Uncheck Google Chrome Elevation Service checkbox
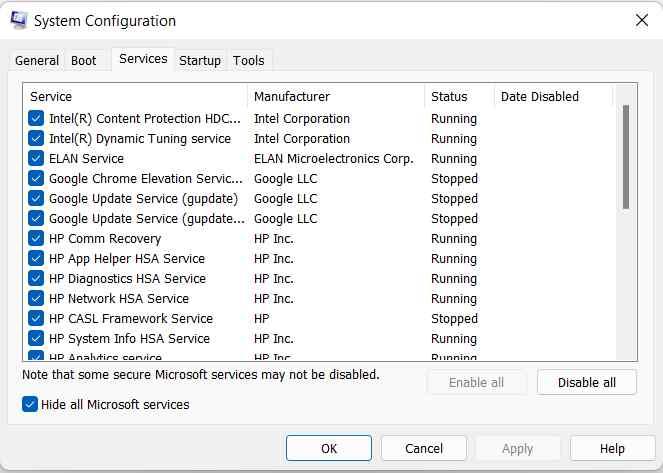The image size is (663, 473). pyautogui.click(x=36, y=178)
